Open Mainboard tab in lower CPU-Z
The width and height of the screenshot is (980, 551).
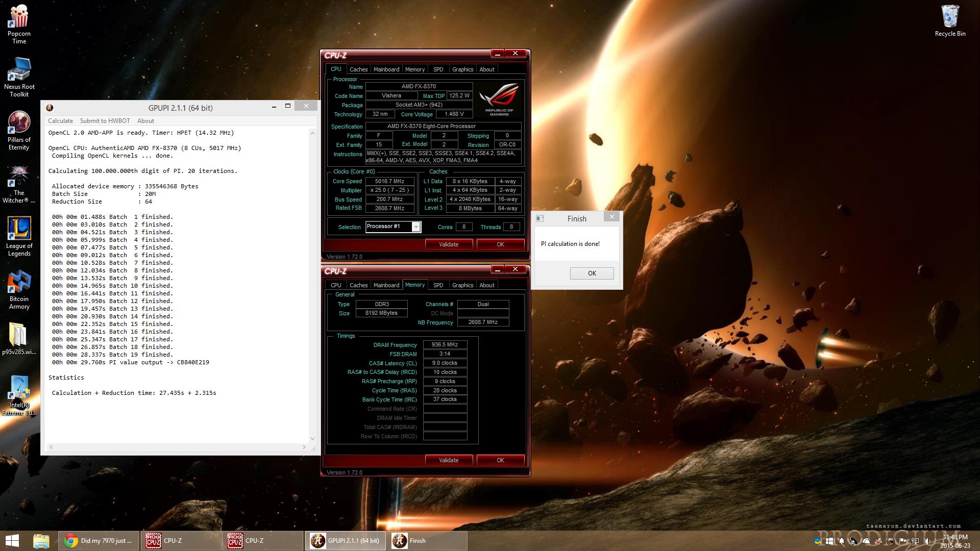pyautogui.click(x=386, y=285)
